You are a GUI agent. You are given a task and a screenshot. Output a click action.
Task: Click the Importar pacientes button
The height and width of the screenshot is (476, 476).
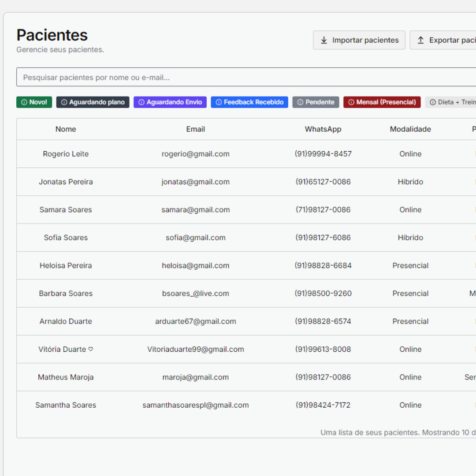359,40
